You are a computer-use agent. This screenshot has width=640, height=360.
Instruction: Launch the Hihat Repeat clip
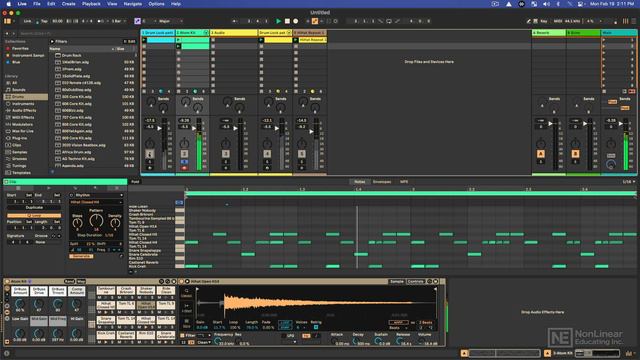[296, 40]
